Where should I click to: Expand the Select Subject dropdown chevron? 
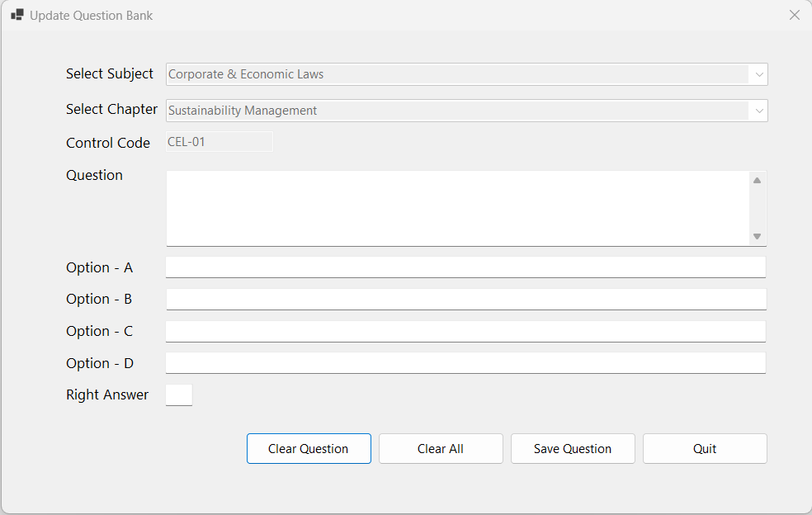tap(758, 74)
